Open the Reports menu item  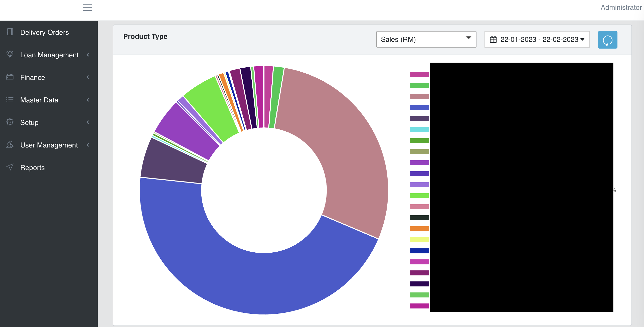[x=32, y=168]
